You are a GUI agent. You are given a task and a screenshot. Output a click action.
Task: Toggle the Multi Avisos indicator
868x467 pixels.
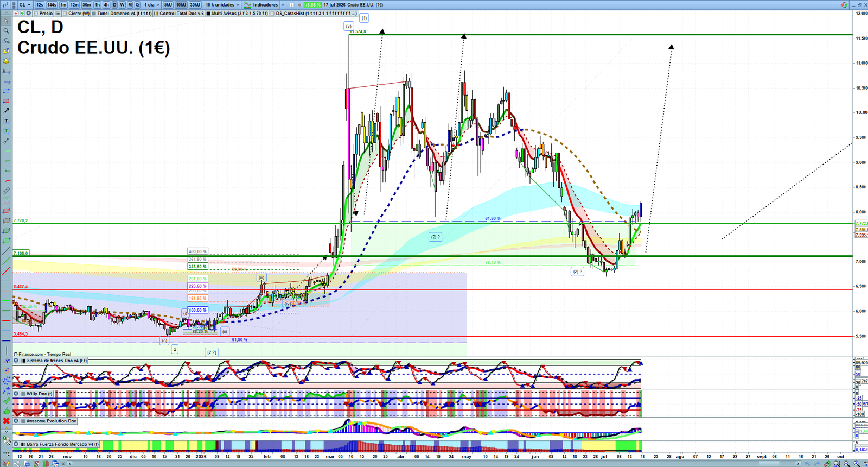(208, 13)
